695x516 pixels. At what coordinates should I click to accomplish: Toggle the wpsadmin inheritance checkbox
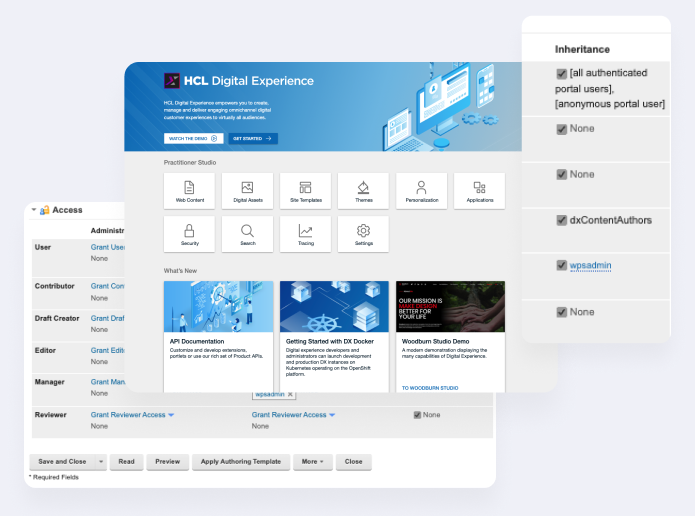click(x=561, y=266)
